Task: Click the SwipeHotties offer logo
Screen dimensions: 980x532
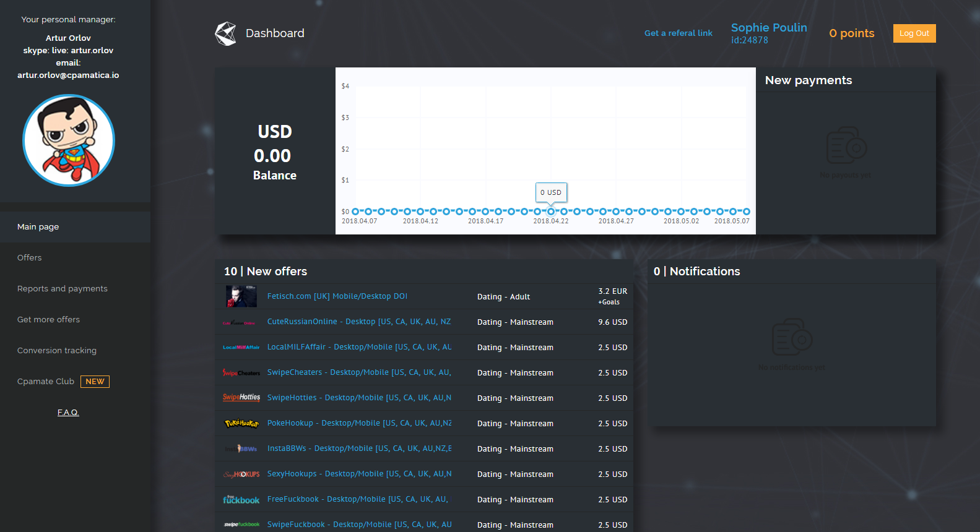Action: pos(241,398)
